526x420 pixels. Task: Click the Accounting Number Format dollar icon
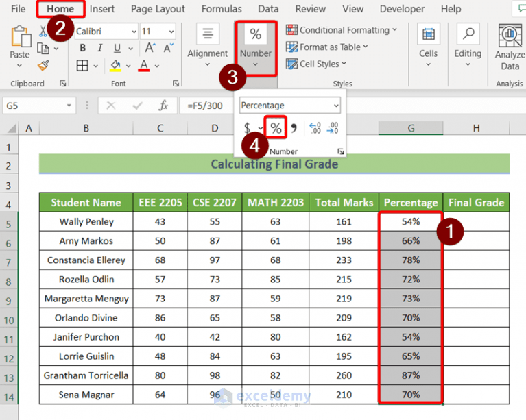[247, 128]
